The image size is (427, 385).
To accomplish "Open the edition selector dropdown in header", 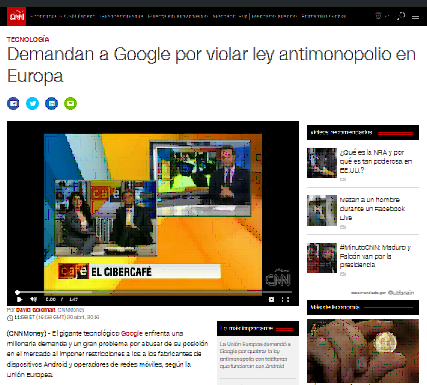I will click(x=382, y=16).
